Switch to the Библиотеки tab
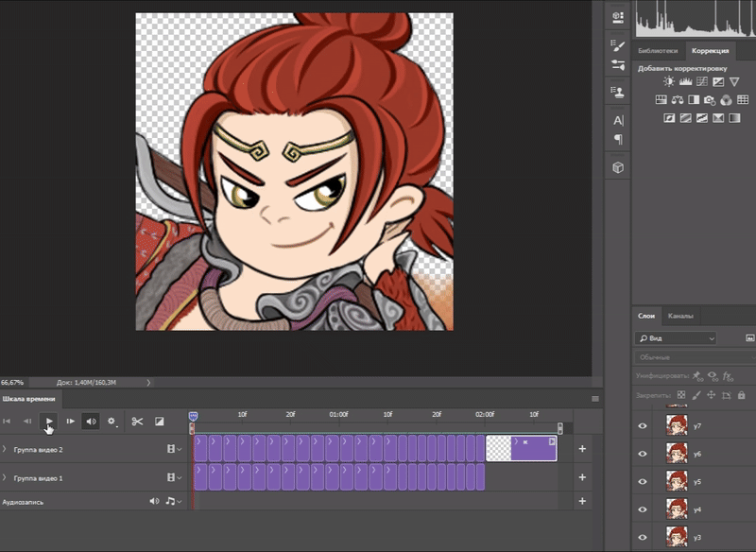This screenshot has width=756, height=552. click(x=658, y=51)
